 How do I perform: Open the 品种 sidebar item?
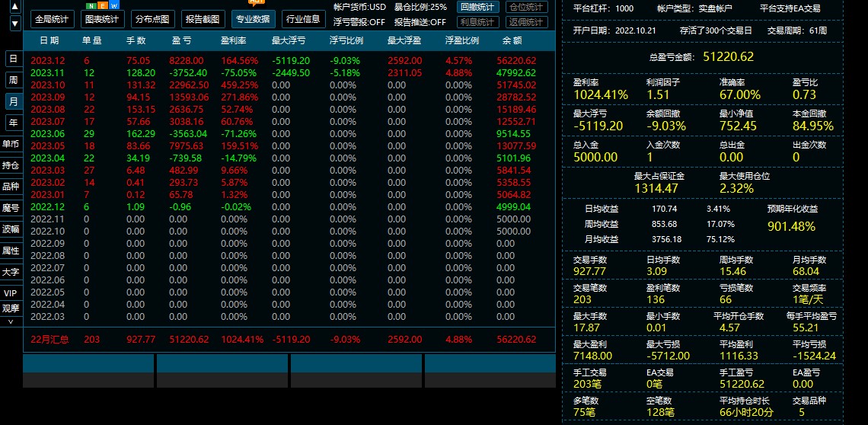tap(11, 187)
